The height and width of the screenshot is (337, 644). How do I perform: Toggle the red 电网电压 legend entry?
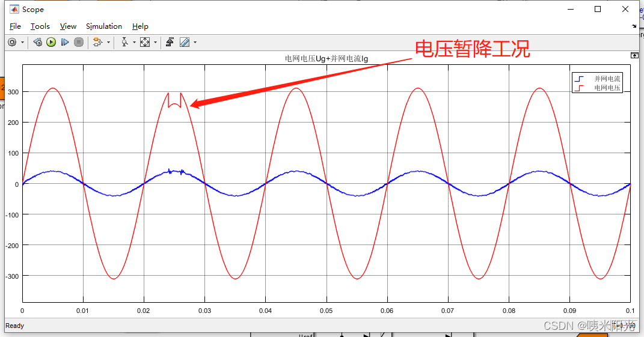click(598, 88)
